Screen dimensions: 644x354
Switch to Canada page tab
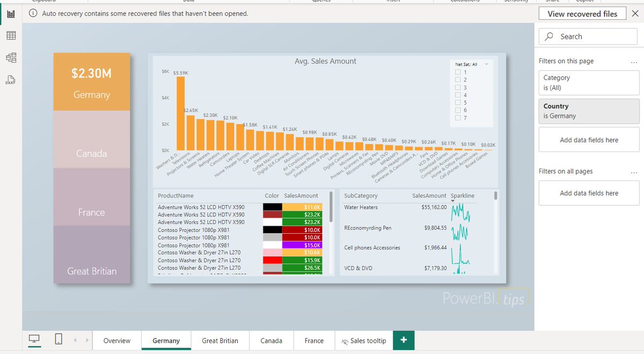(272, 341)
